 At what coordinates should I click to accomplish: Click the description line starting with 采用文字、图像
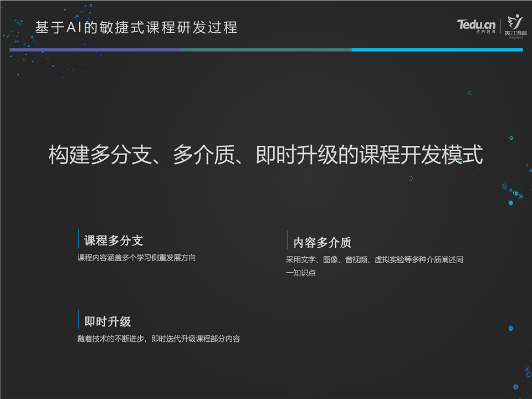click(x=374, y=259)
